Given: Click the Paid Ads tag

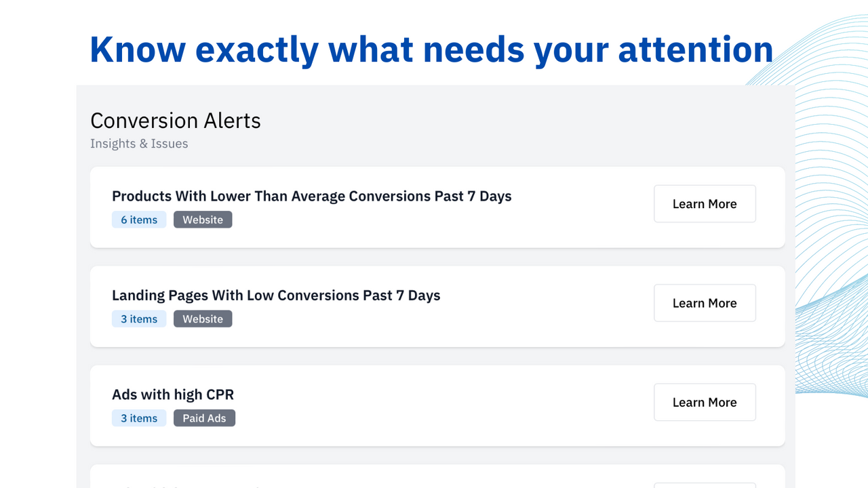Looking at the screenshot, I should [204, 418].
